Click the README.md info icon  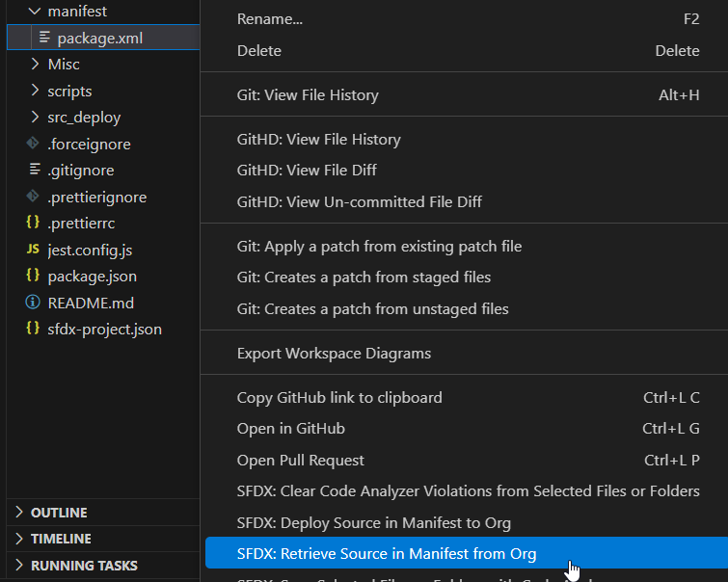tap(33, 303)
